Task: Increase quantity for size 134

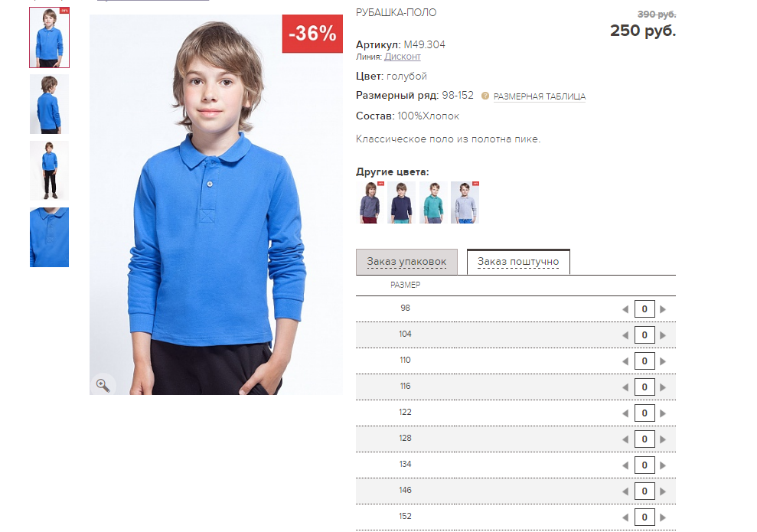Action: coord(663,466)
